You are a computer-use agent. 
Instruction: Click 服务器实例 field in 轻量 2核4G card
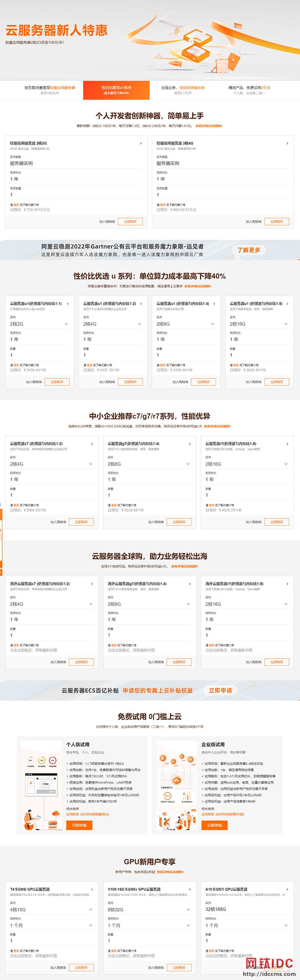click(223, 163)
